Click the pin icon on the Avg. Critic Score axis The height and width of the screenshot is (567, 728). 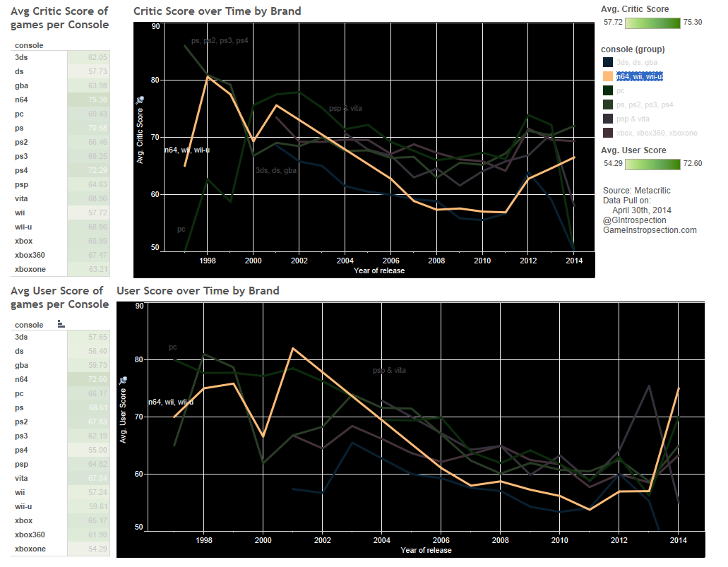pyautogui.click(x=140, y=100)
